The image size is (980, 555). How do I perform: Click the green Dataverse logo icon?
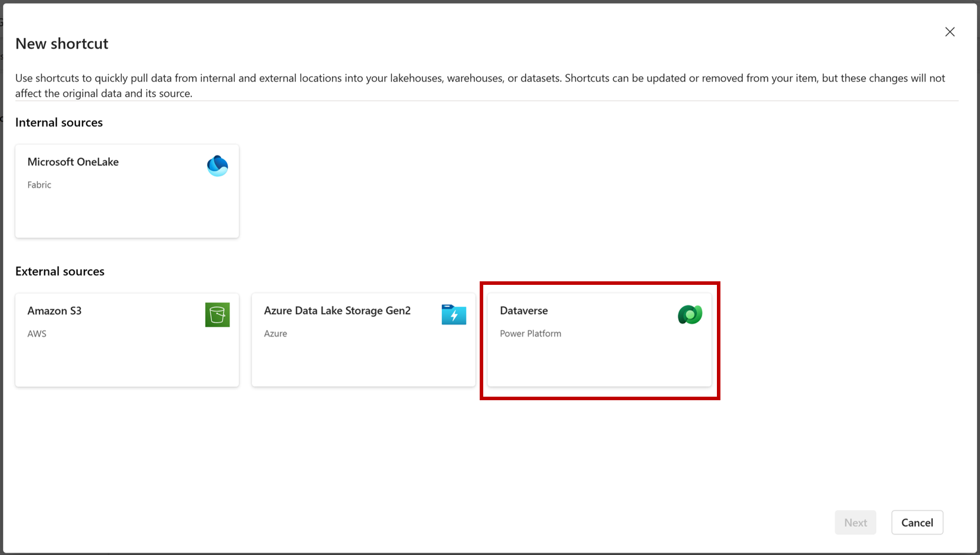click(x=690, y=315)
